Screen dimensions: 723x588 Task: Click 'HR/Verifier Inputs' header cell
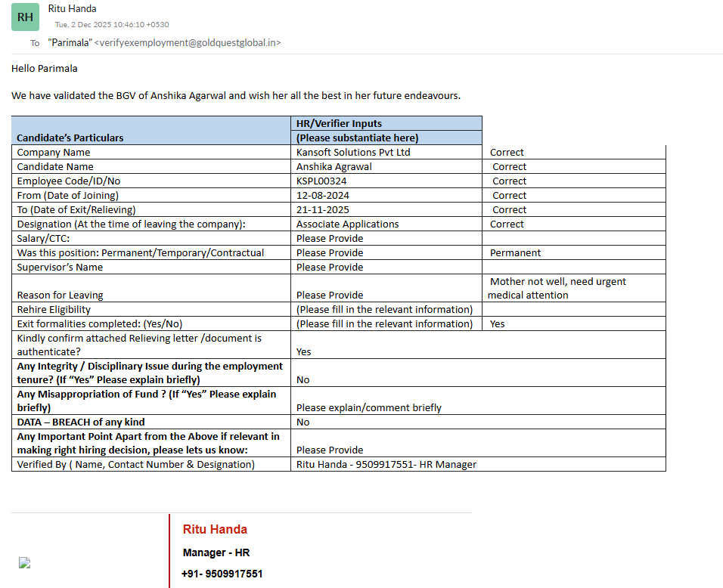(x=386, y=123)
